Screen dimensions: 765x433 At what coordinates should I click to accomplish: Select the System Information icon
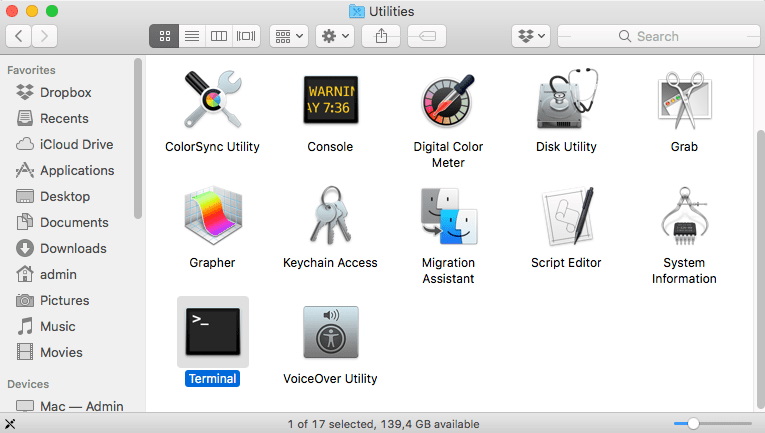684,216
